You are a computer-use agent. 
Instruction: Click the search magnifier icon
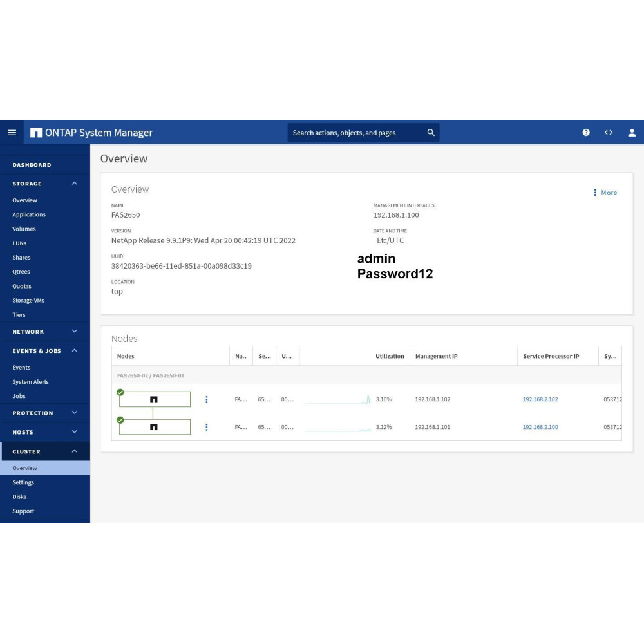point(431,133)
